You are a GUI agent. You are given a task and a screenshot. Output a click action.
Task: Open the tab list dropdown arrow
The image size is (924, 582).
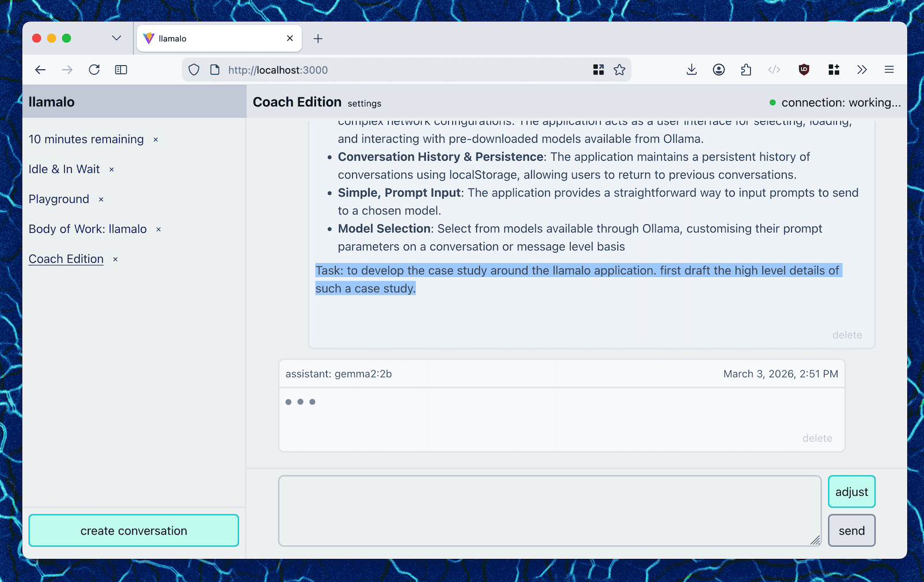[x=116, y=38]
